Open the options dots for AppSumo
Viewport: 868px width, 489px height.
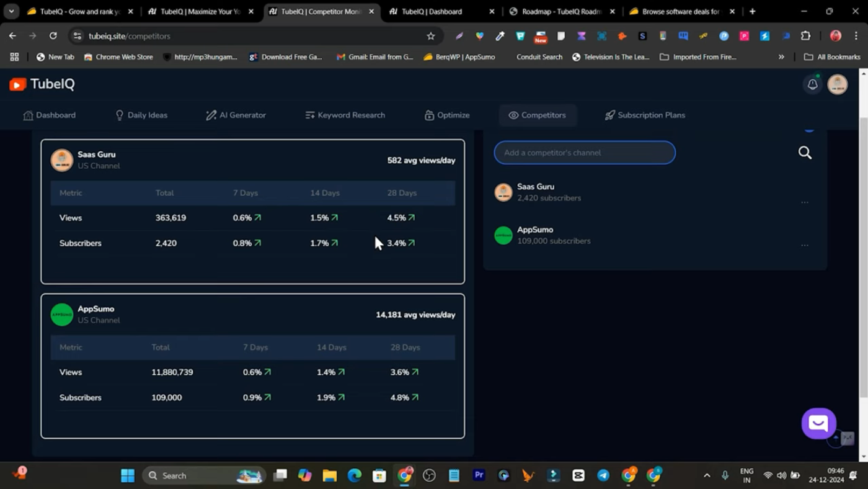[805, 245]
